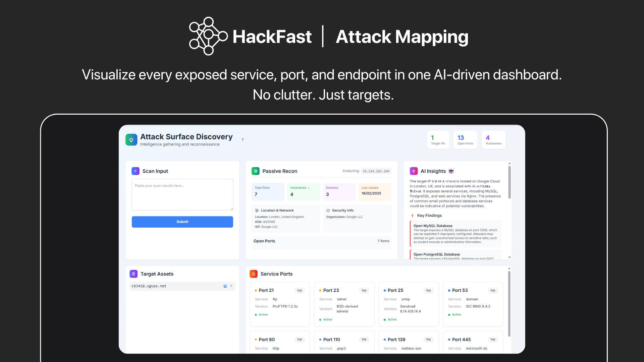Click the scan results paste text area
This screenshot has height=362, width=644.
coord(182,195)
